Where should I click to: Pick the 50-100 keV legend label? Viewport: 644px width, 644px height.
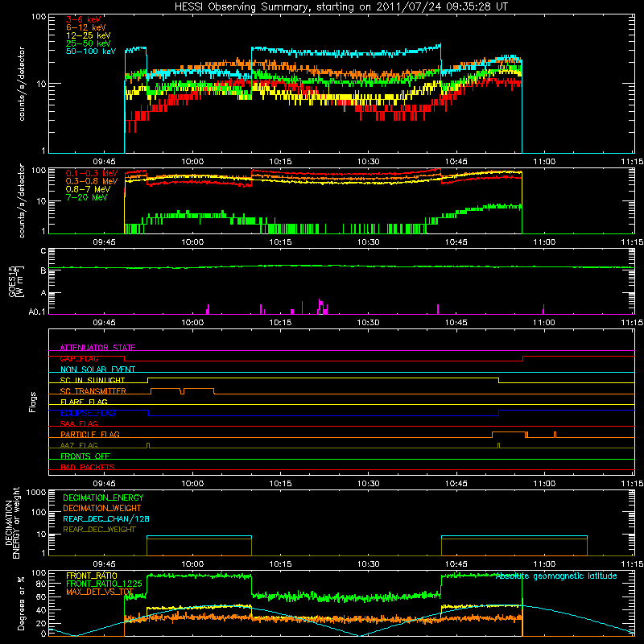click(x=91, y=52)
